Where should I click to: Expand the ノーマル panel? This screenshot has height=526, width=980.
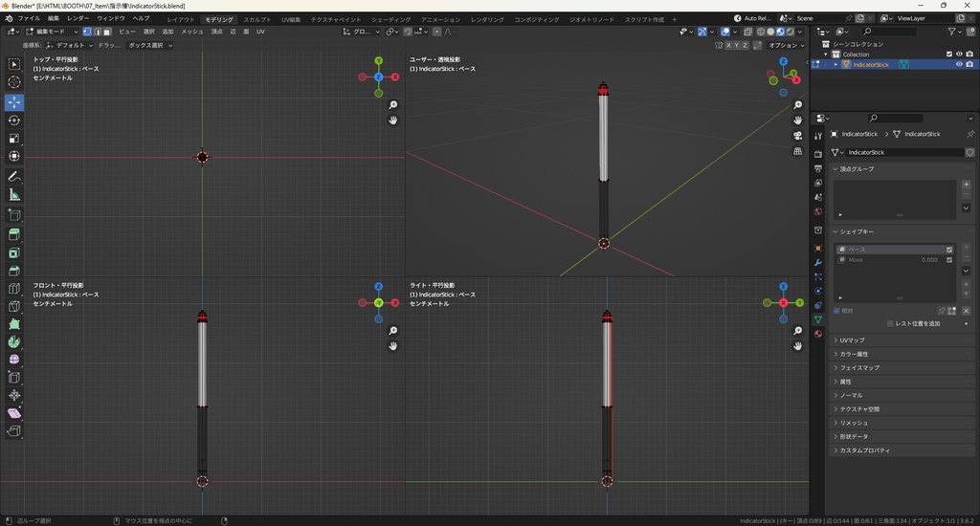851,395
